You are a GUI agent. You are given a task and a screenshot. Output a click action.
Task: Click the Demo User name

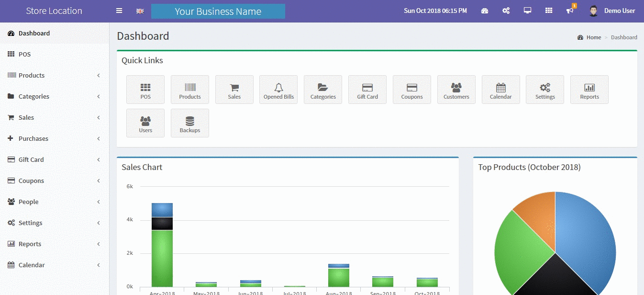point(620,11)
